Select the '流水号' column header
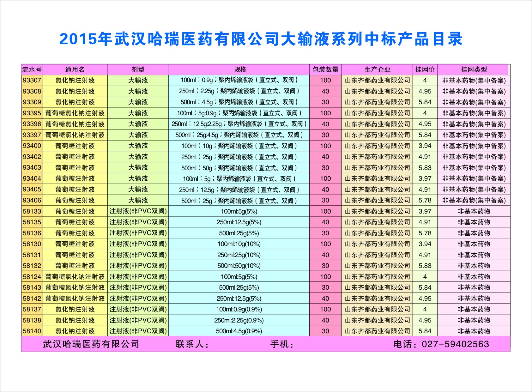 pos(32,69)
